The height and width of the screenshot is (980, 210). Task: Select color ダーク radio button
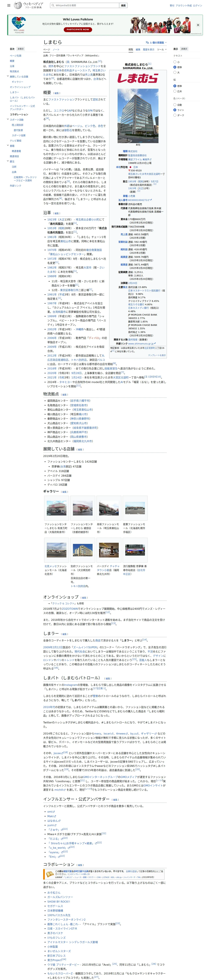click(175, 115)
